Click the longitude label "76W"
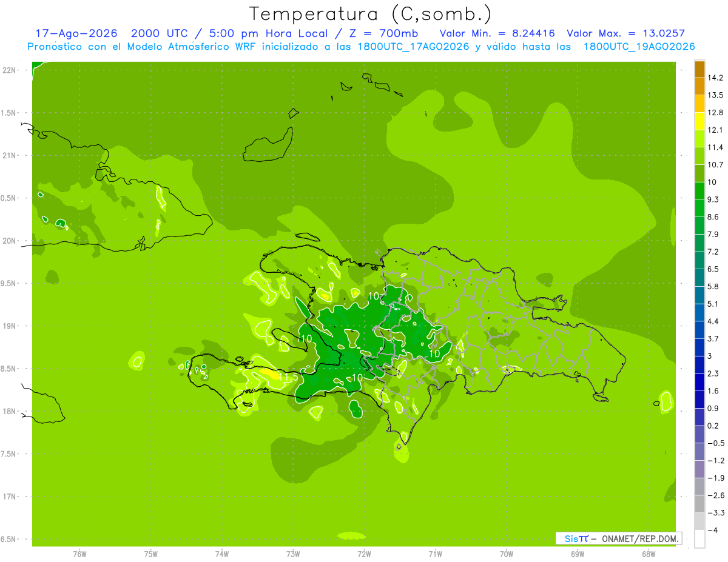 tap(79, 554)
